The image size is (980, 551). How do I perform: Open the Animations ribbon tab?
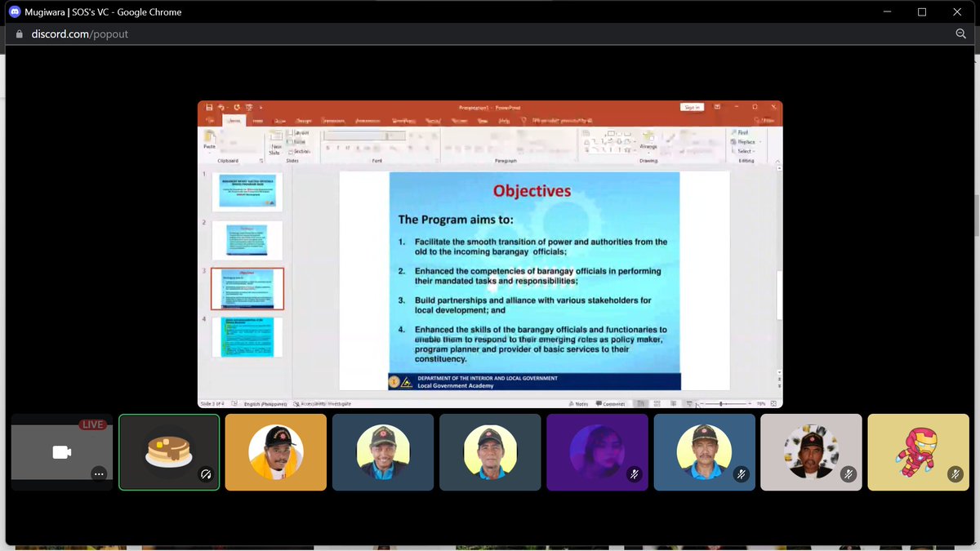pos(368,121)
